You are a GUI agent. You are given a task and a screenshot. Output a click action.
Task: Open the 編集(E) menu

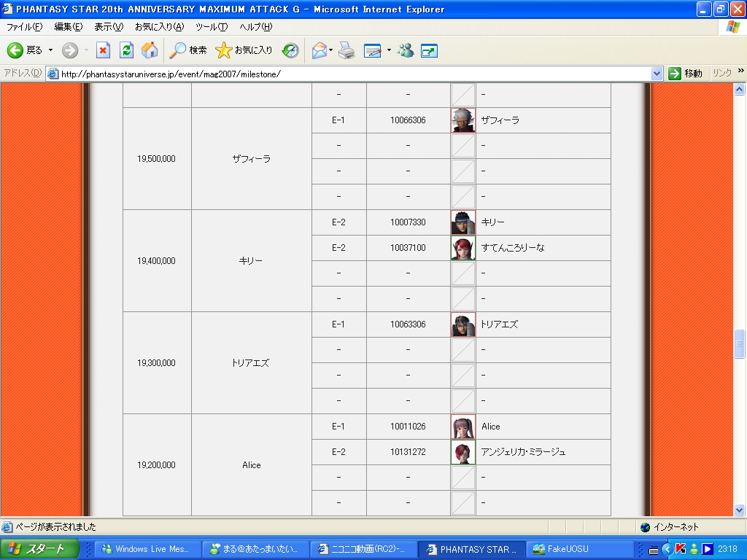[x=68, y=27]
